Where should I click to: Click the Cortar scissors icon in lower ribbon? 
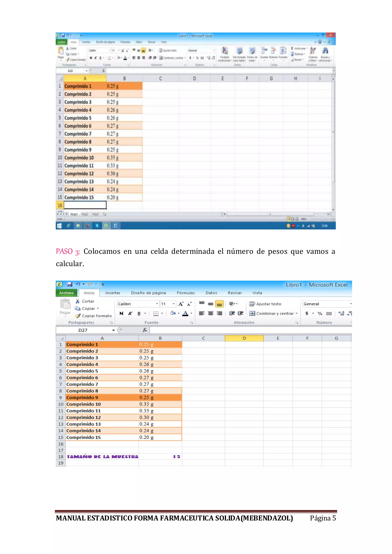click(78, 301)
